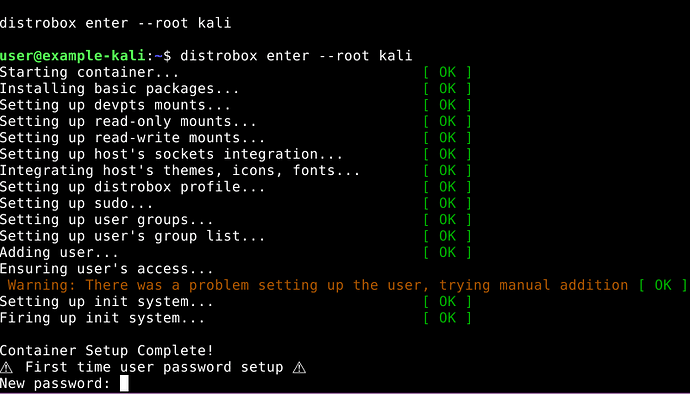
Task: Click the Setting up distrobox profile... text
Action: (x=132, y=187)
